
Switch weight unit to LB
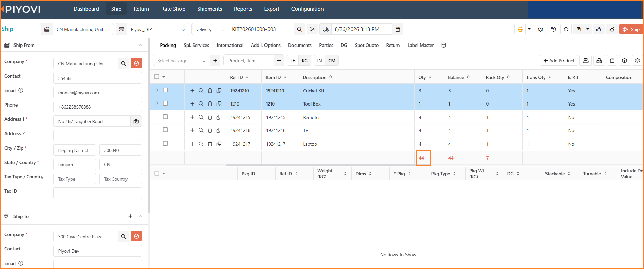click(293, 61)
